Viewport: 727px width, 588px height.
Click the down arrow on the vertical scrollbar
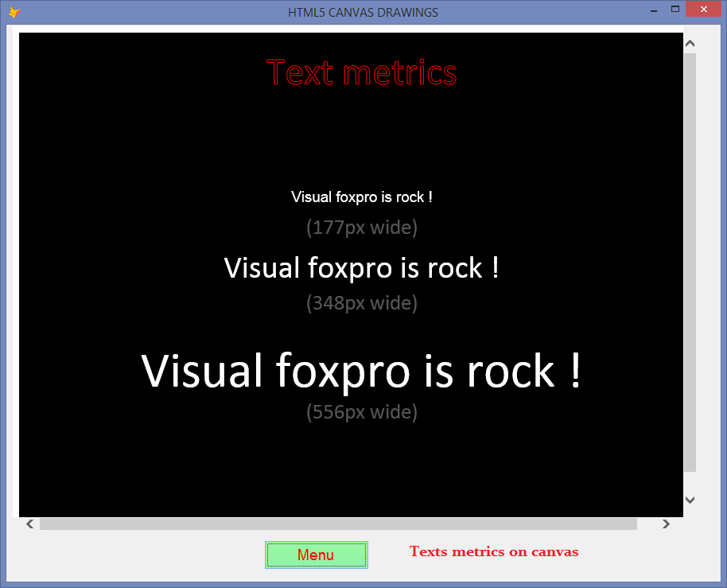click(690, 500)
